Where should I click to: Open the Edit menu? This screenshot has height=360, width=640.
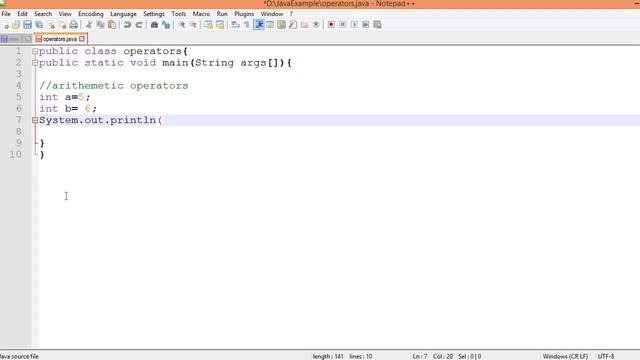(22, 14)
